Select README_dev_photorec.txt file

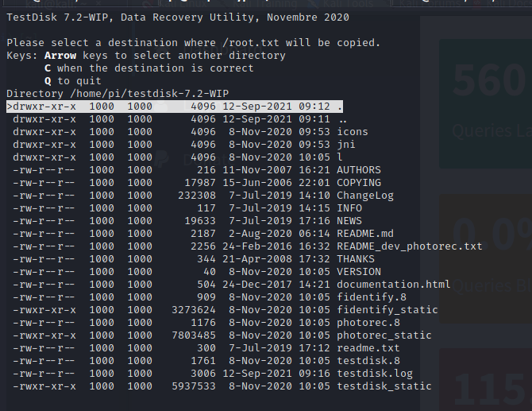[409, 246]
